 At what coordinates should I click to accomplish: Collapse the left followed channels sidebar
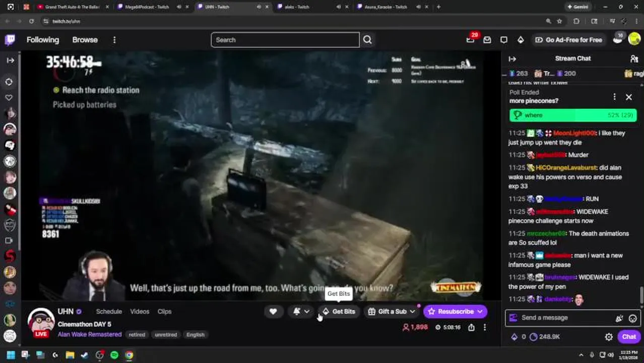tap(10, 60)
